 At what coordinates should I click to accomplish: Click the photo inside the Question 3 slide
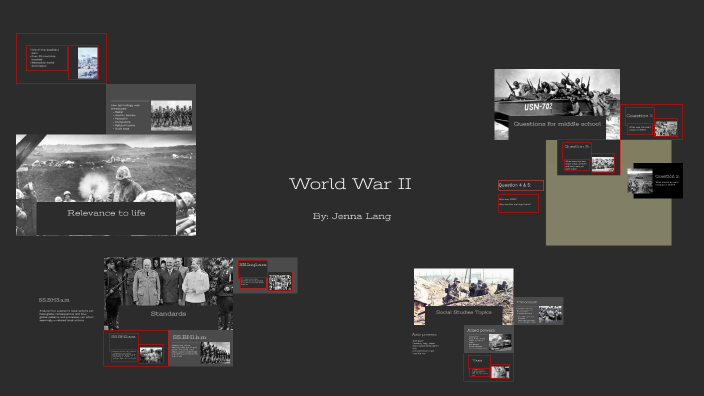(x=603, y=164)
